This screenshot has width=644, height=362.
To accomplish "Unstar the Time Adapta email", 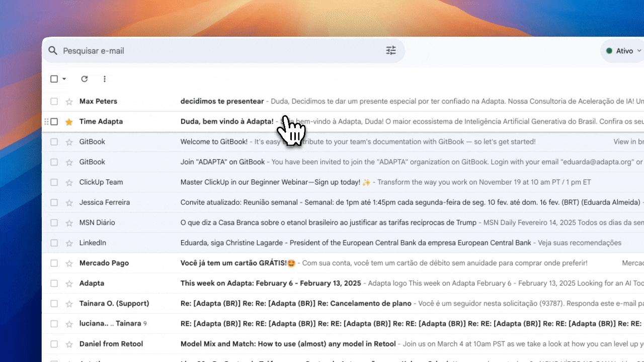I will click(x=69, y=122).
